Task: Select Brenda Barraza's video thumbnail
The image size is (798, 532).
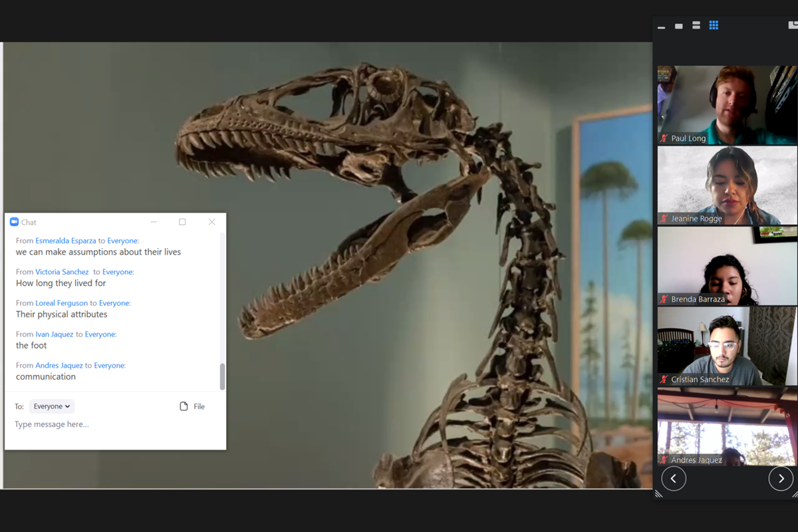Action: pyautogui.click(x=727, y=266)
